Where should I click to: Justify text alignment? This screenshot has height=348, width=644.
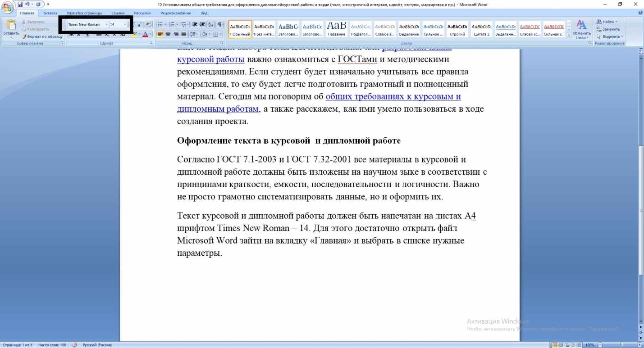183,34
